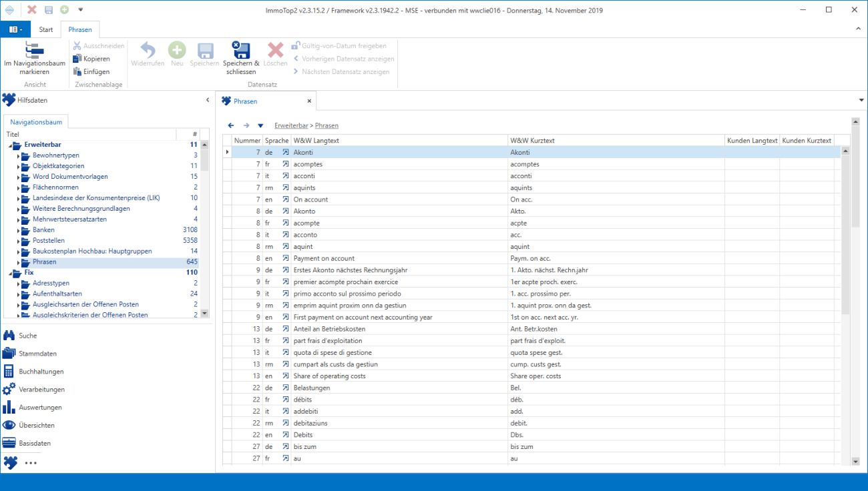Open Auswertungen via the bar chart icon
Image resolution: width=868 pixels, height=491 pixels.
pos(9,407)
